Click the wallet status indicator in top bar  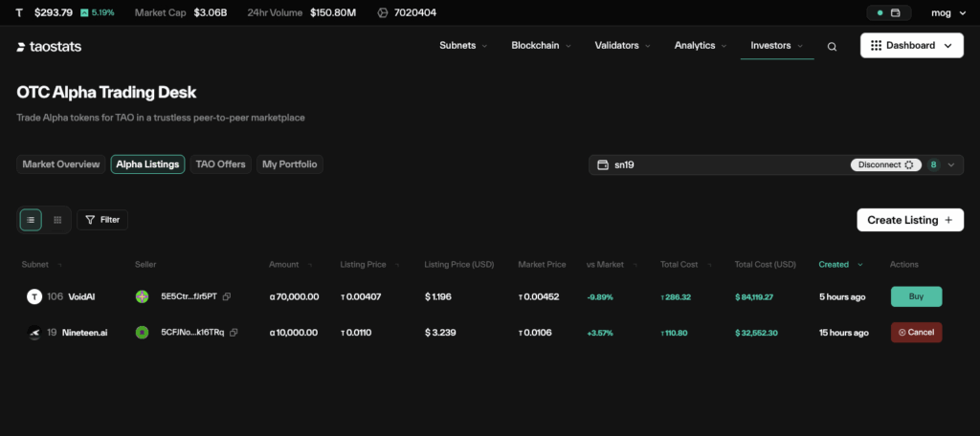pyautogui.click(x=889, y=13)
